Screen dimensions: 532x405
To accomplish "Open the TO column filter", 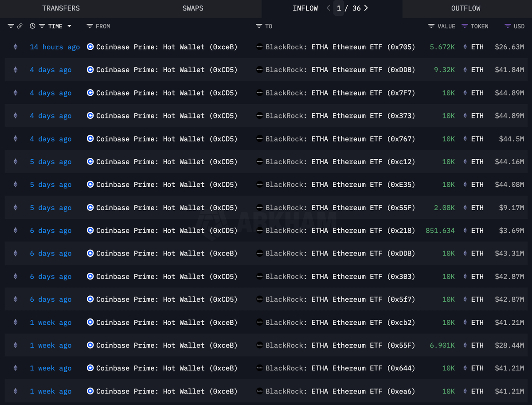I will pos(259,26).
